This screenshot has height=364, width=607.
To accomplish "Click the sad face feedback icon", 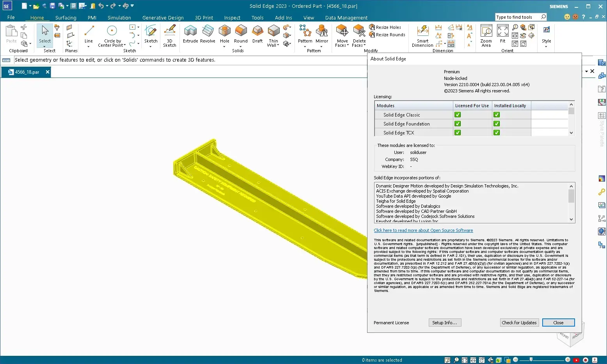I will (x=575, y=17).
